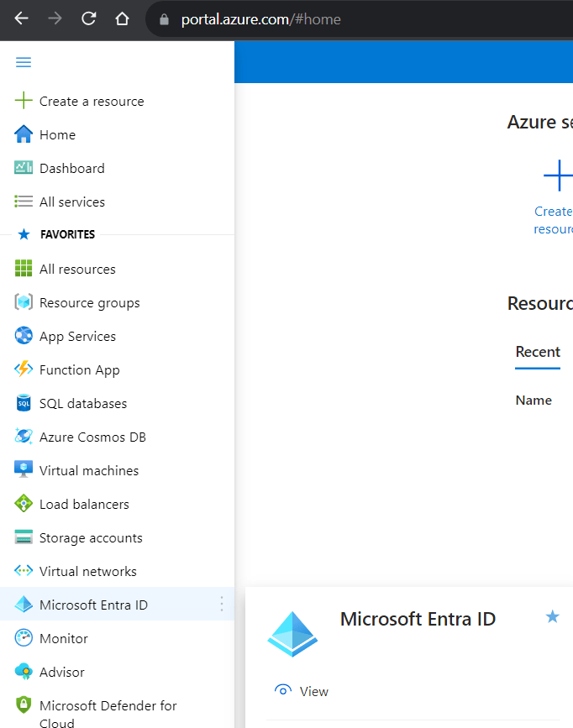Click the Azure Cosmos DB icon
The height and width of the screenshot is (728, 573).
click(x=24, y=437)
